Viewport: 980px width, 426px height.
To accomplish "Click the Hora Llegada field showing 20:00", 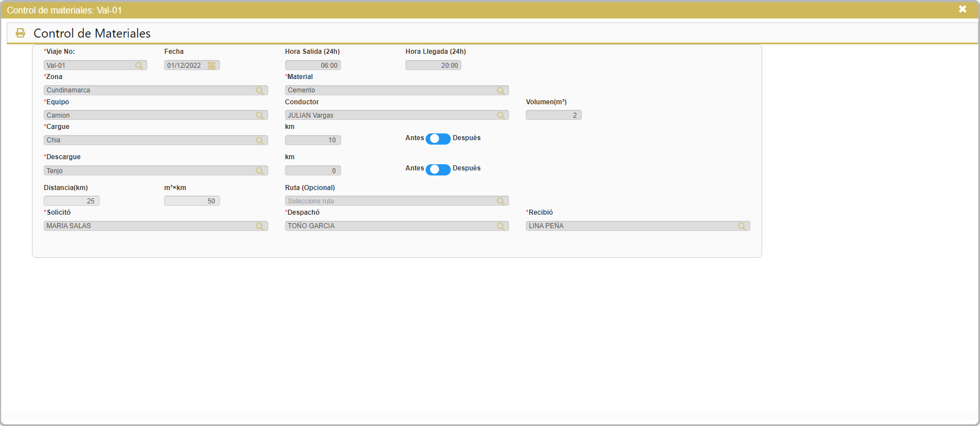I will pyautogui.click(x=433, y=66).
